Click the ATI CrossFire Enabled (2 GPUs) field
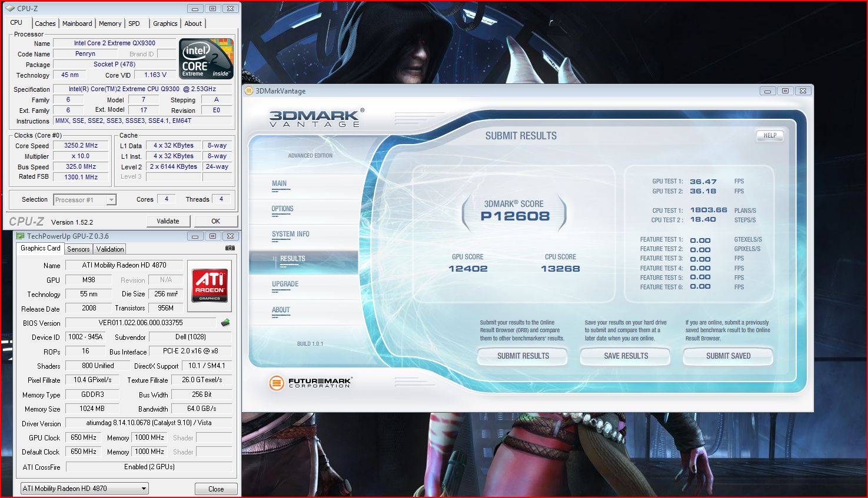This screenshot has width=868, height=498. pyautogui.click(x=149, y=467)
